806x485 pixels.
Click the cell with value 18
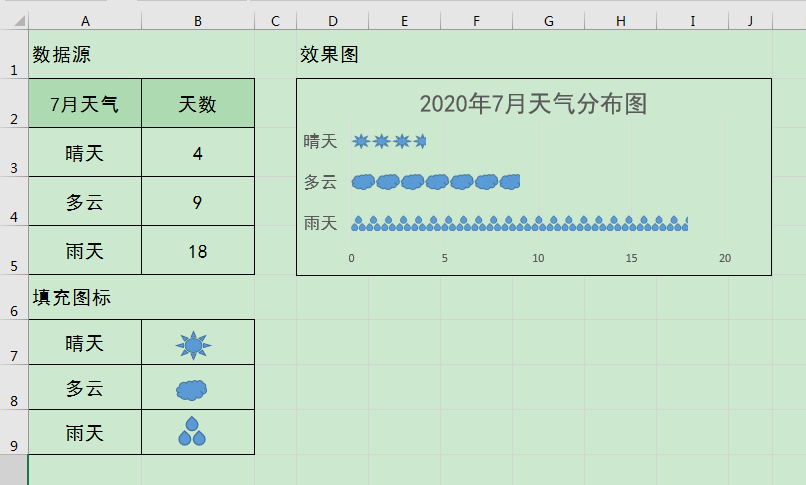[x=198, y=250]
